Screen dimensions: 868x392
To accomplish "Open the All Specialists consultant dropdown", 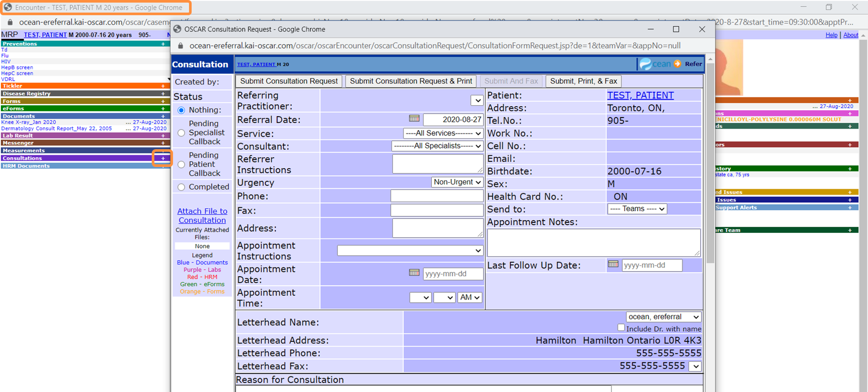I will click(437, 146).
